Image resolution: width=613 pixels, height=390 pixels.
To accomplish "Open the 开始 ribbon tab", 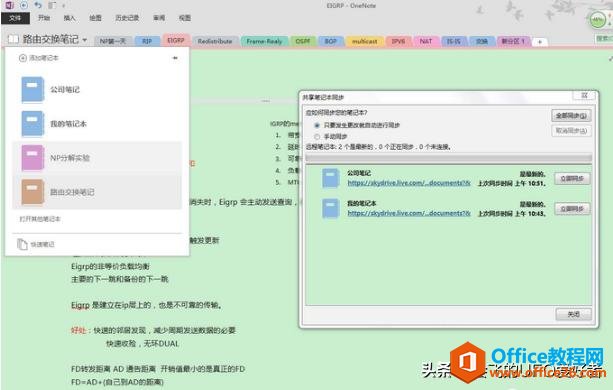I will tap(44, 18).
